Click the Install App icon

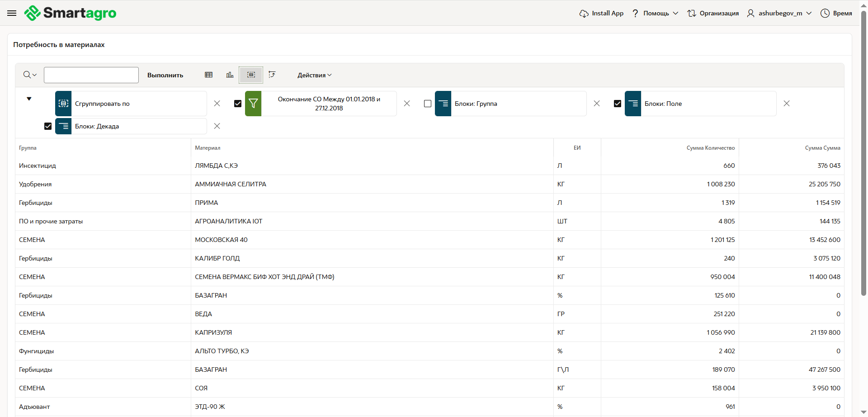584,14
